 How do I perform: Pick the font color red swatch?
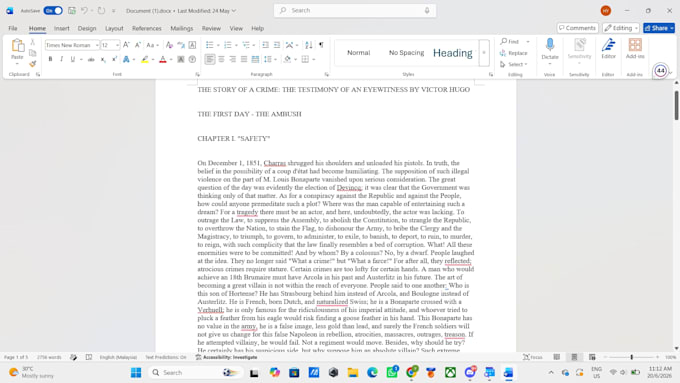coord(163,59)
